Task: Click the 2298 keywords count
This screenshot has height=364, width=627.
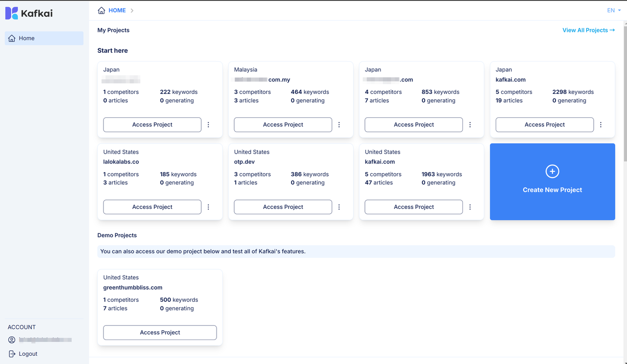Action: (573, 92)
